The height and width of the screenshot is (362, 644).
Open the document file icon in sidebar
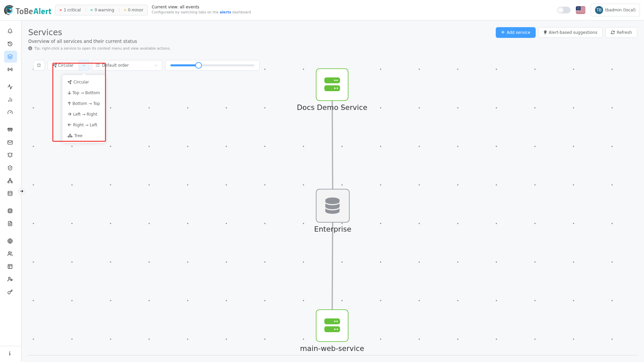(10, 224)
